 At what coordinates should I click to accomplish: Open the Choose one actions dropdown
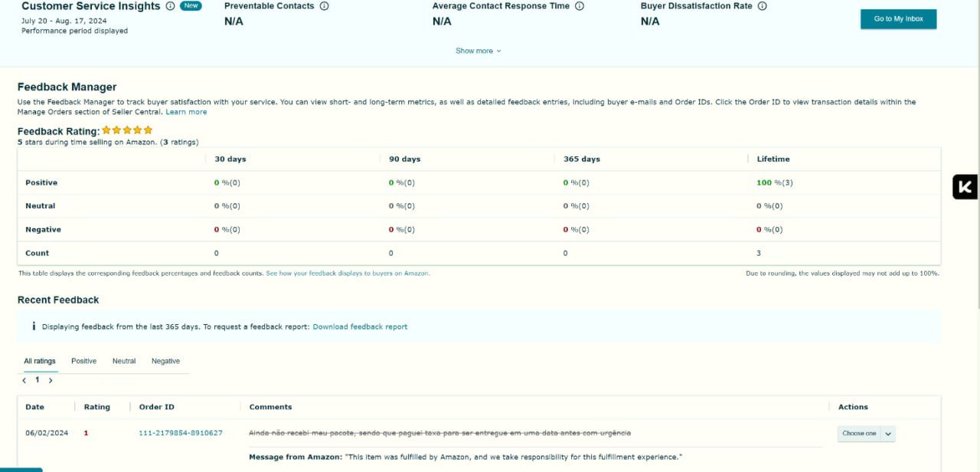pos(866,434)
